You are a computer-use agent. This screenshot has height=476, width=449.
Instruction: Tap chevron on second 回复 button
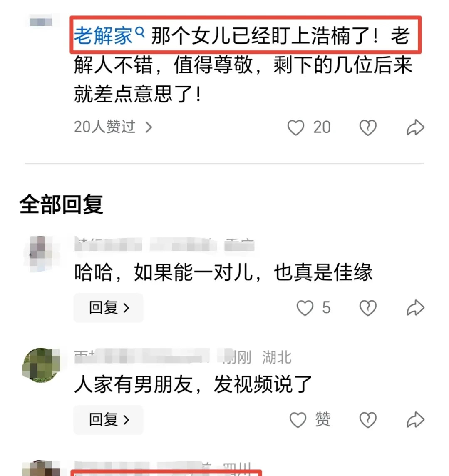click(127, 420)
